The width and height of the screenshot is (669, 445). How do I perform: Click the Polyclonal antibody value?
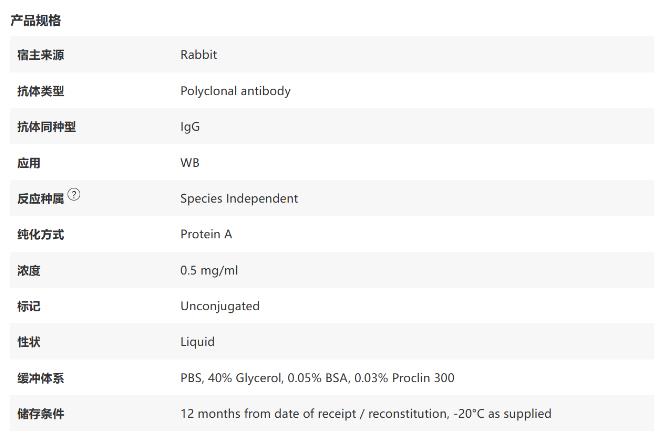tap(235, 91)
